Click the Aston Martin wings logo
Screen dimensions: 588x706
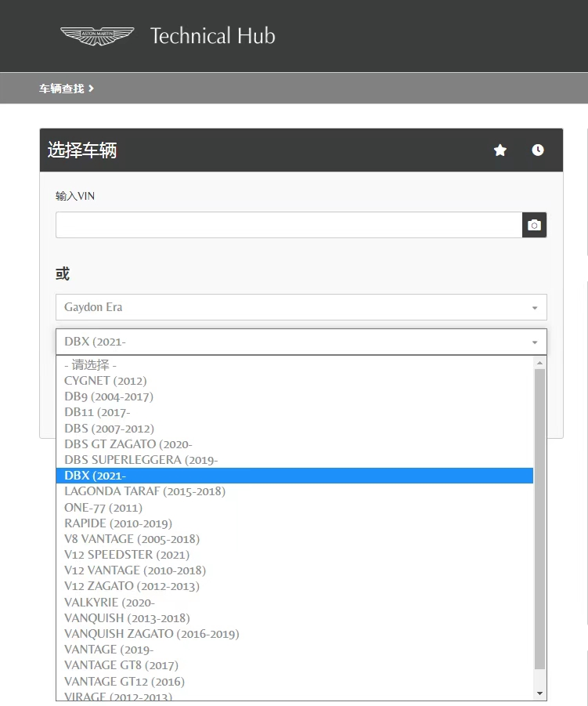click(97, 36)
